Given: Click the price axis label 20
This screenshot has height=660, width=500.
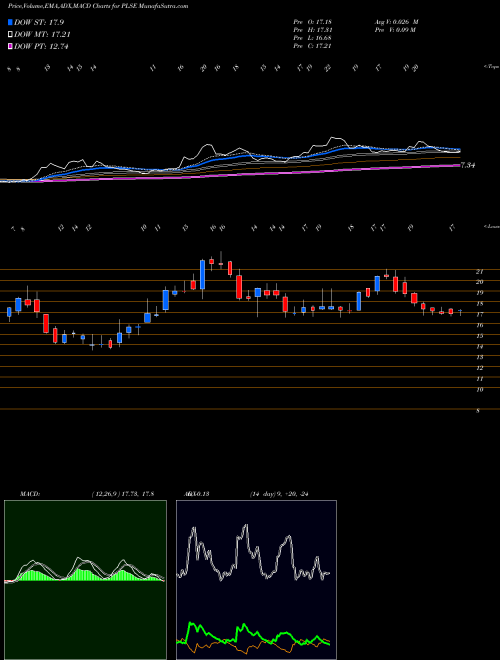Looking at the screenshot, I should click(x=479, y=282).
